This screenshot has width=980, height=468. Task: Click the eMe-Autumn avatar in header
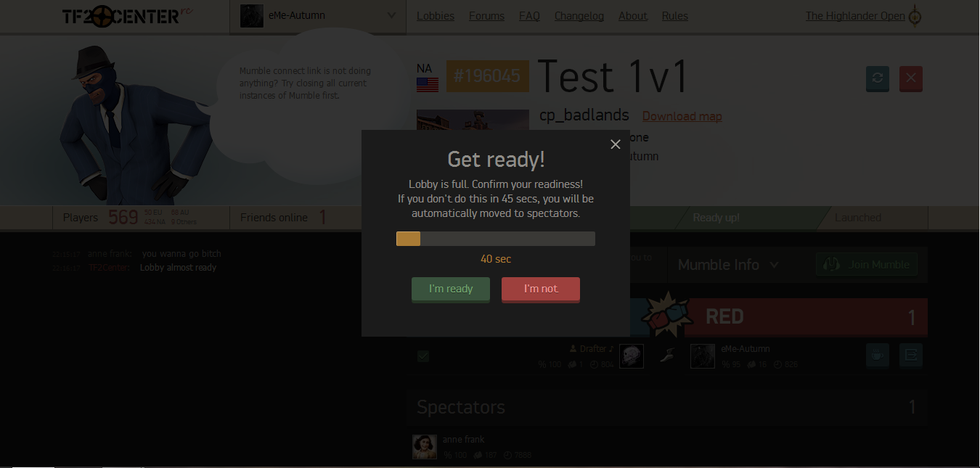click(x=252, y=15)
